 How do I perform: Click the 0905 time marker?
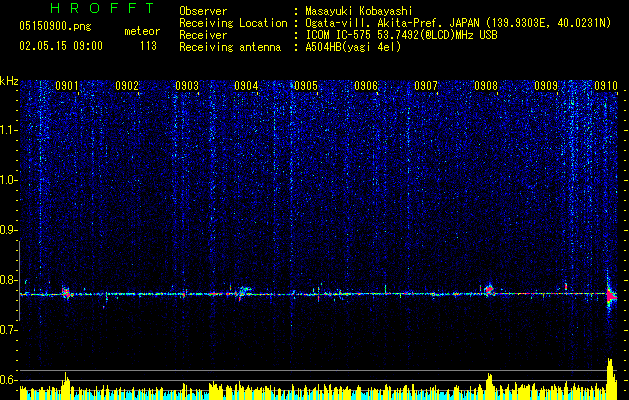pyautogui.click(x=306, y=86)
